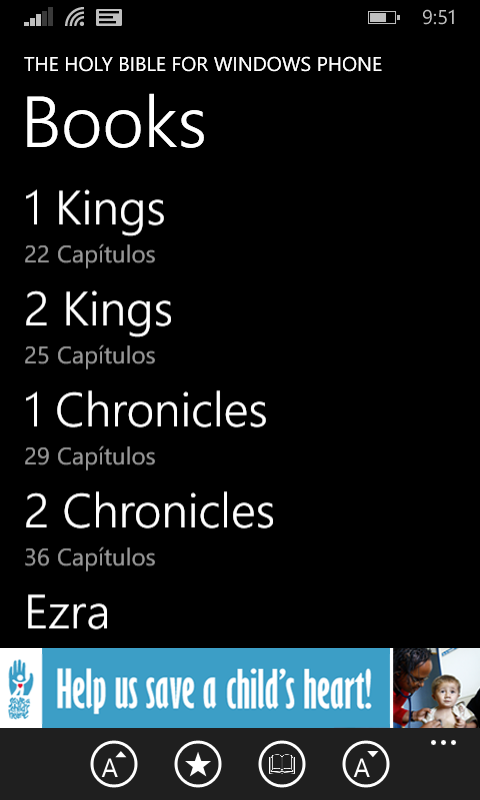Tap the decrease font size icon
The height and width of the screenshot is (800, 480).
(366, 764)
